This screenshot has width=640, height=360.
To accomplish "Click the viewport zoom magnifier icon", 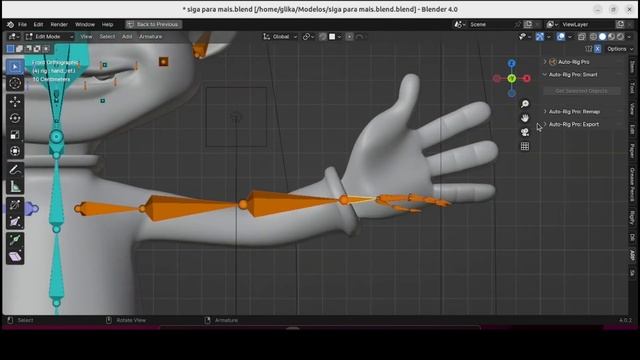I will point(525,104).
